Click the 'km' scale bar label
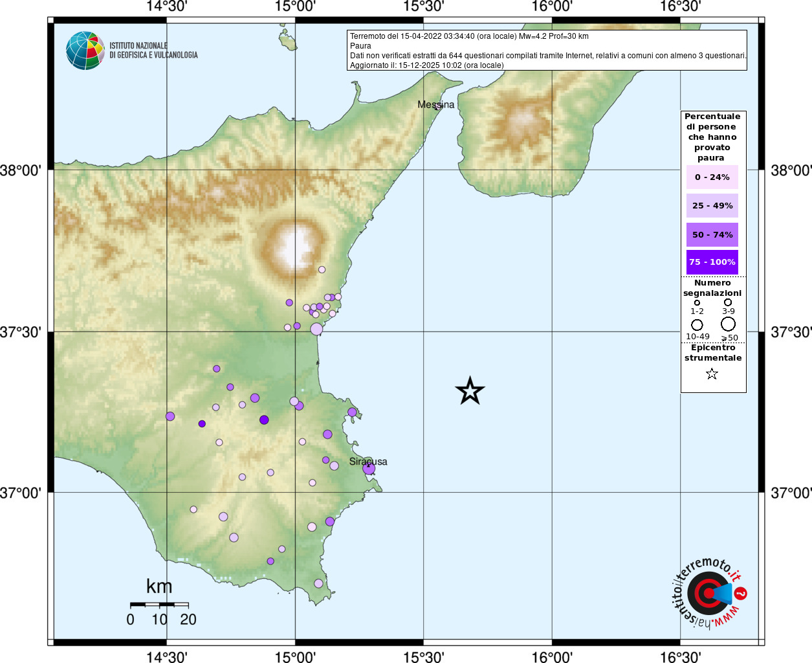 pos(159,587)
